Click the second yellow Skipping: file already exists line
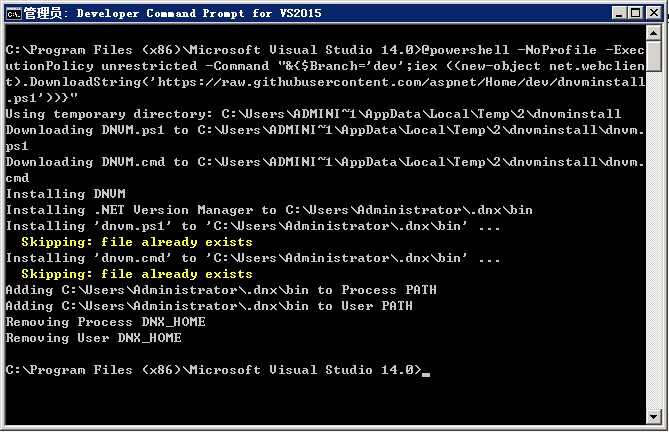 tap(137, 274)
